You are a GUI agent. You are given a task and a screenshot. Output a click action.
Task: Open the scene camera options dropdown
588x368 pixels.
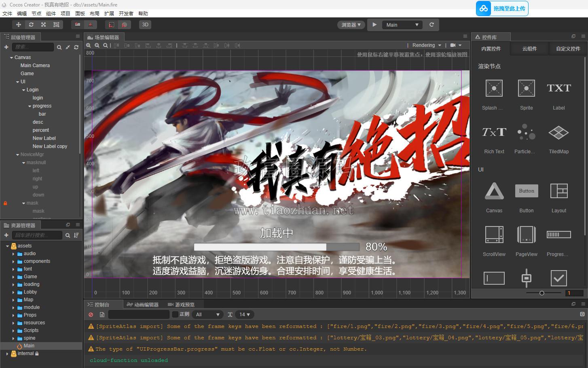(x=456, y=45)
